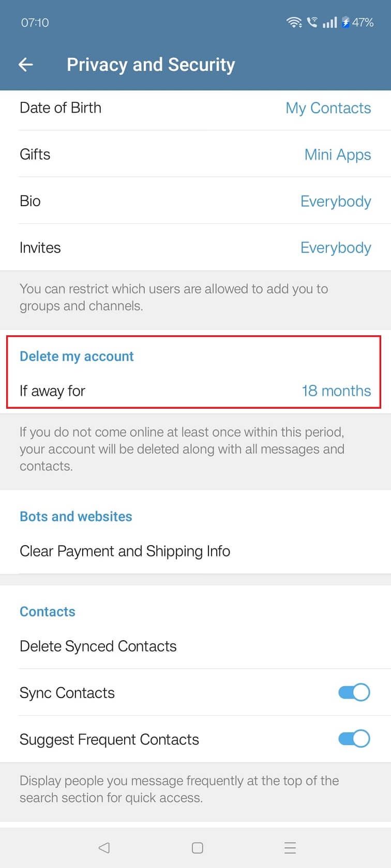Tap the battery charging indicator
This screenshot has width=391, height=868.
(x=348, y=22)
